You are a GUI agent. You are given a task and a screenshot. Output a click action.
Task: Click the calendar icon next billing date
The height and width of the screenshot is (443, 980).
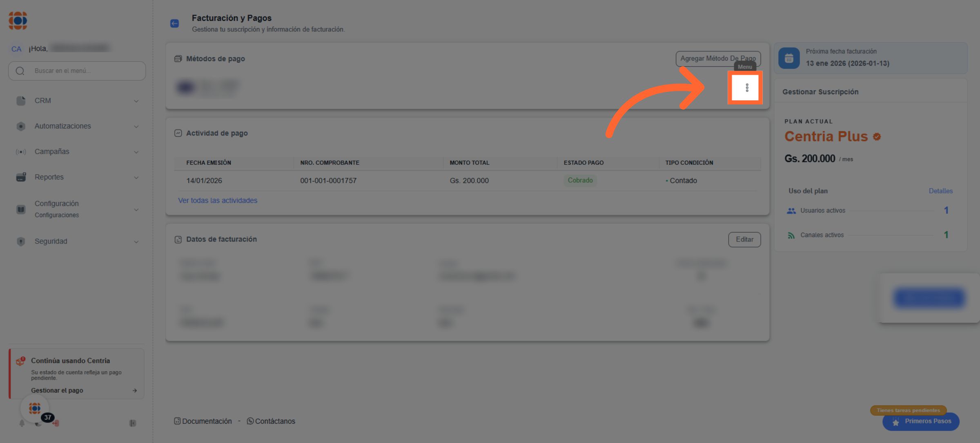[789, 58]
